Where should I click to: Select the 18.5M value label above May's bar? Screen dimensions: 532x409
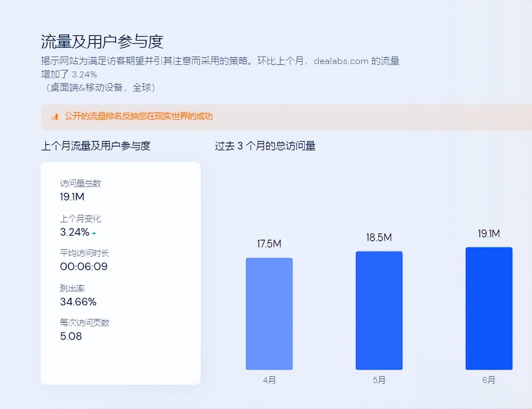pyautogui.click(x=378, y=237)
